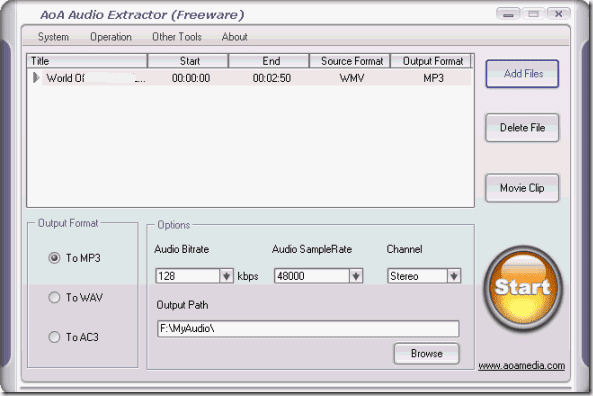The height and width of the screenshot is (396, 593).
Task: Open the Channel Stereo dropdown arrow
Action: point(454,276)
